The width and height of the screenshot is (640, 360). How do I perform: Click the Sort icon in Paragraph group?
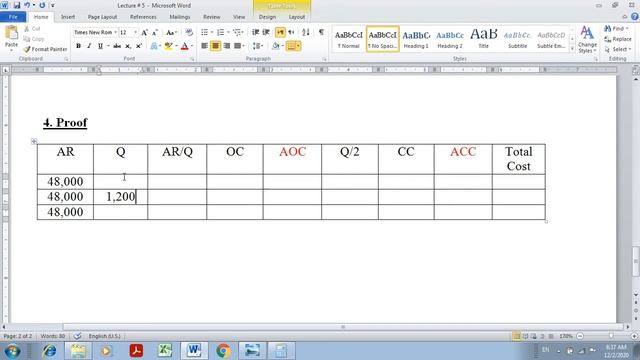[306, 32]
